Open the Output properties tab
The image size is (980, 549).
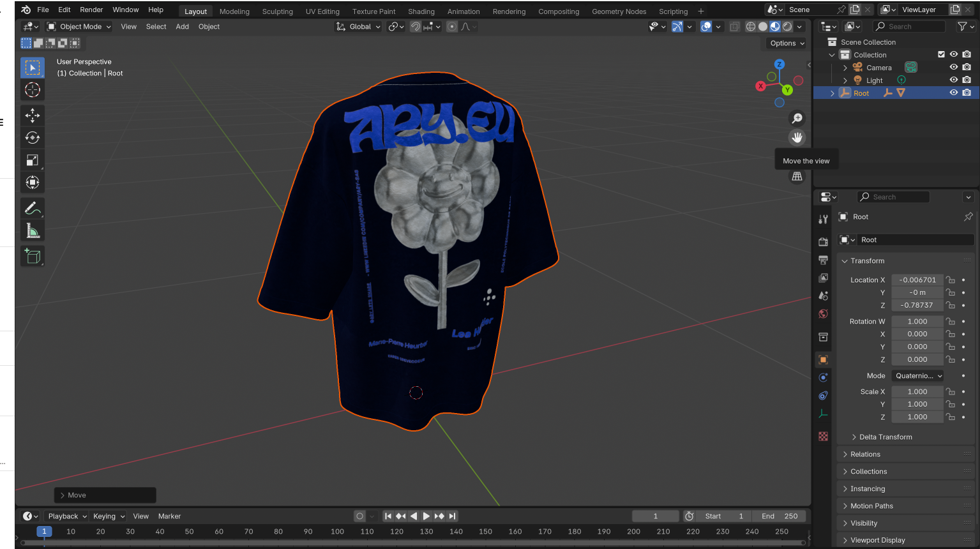[x=824, y=260]
